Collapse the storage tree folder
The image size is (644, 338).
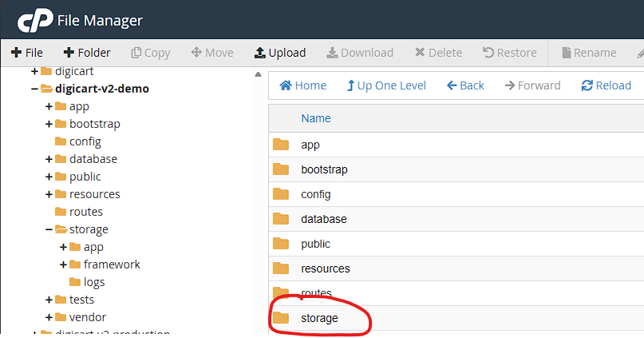(x=49, y=229)
